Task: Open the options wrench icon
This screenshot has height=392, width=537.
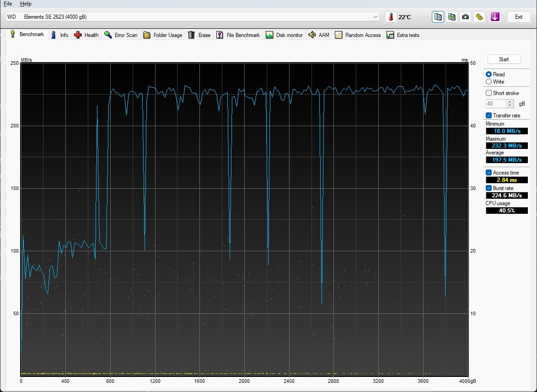Action: click(x=479, y=17)
